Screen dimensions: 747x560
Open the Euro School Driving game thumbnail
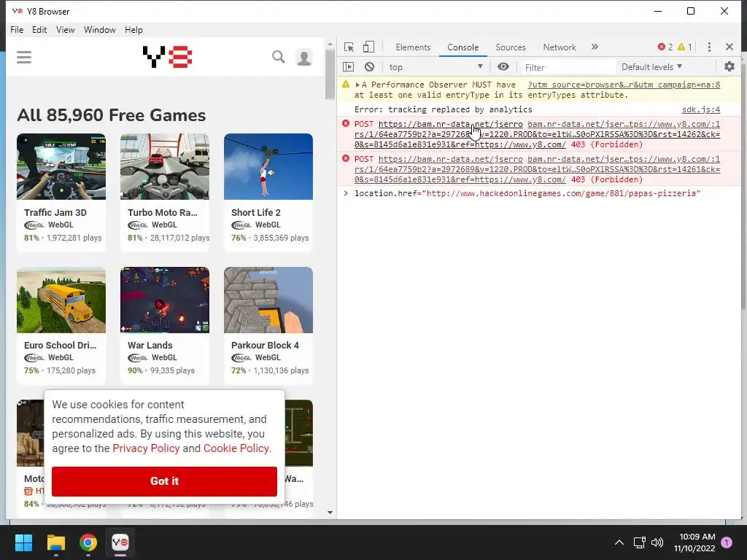pyautogui.click(x=61, y=300)
